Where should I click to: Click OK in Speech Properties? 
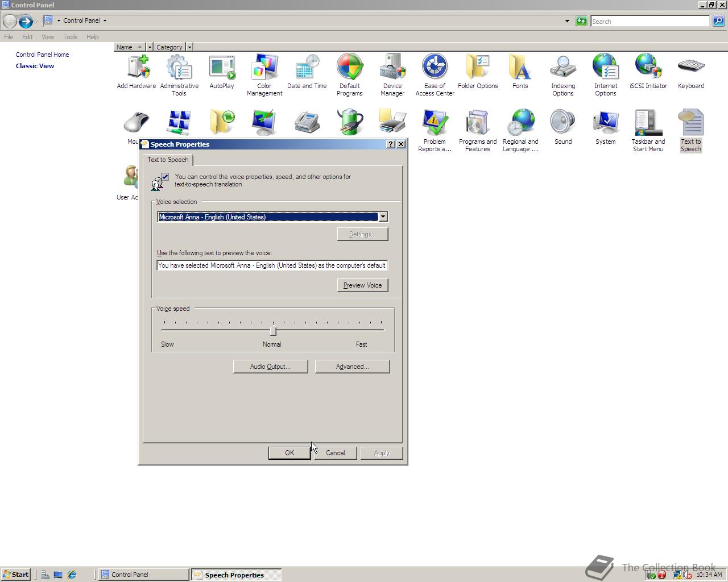tap(289, 453)
